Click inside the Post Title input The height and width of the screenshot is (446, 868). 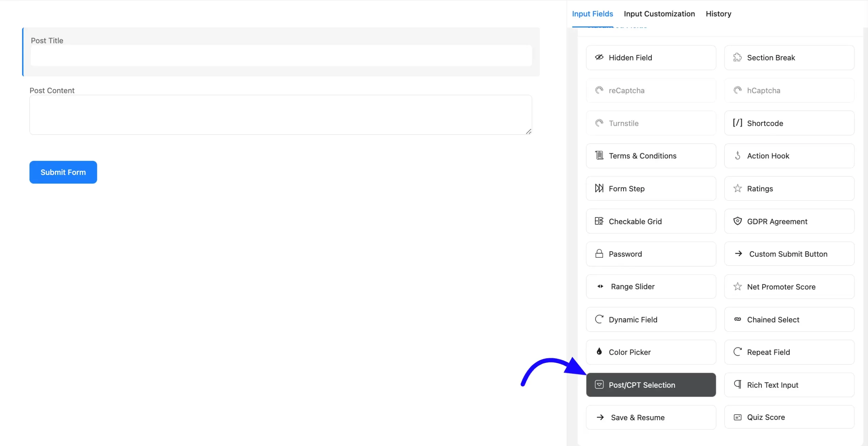pyautogui.click(x=281, y=56)
